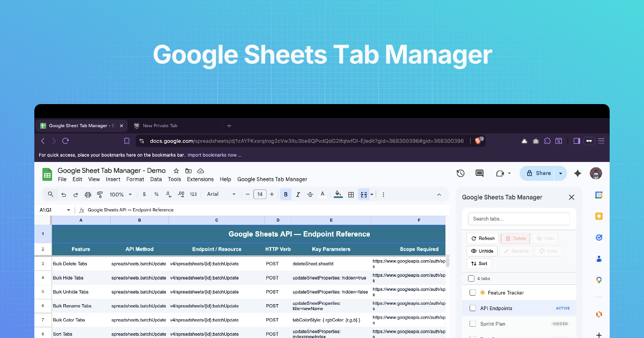Open the version history icon
The width and height of the screenshot is (644, 338).
click(460, 173)
